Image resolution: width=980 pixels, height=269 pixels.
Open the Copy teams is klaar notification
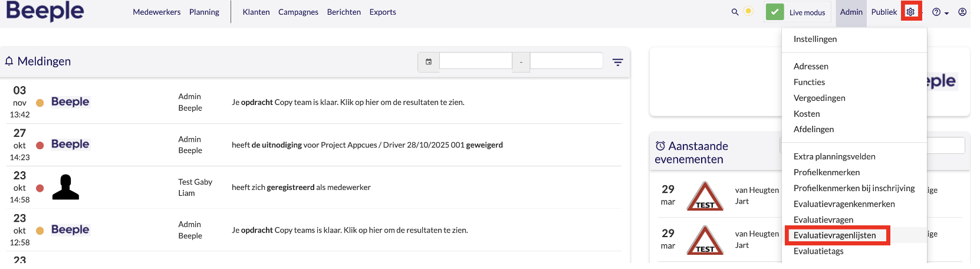click(x=350, y=230)
